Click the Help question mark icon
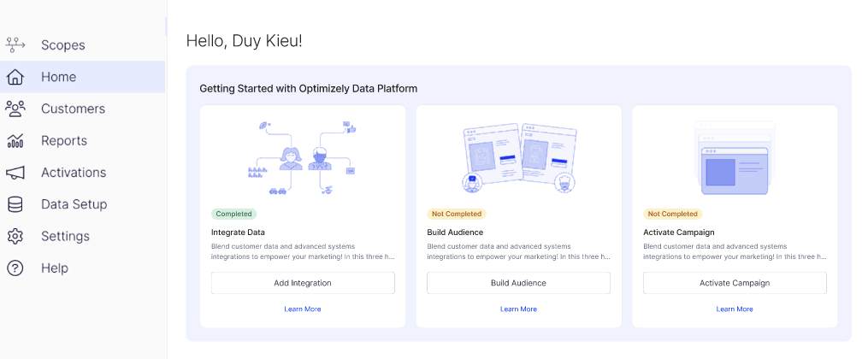 [15, 268]
